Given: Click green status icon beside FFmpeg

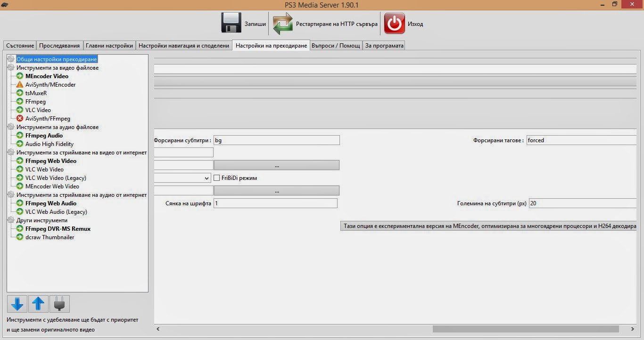Looking at the screenshot, I should [x=20, y=102].
